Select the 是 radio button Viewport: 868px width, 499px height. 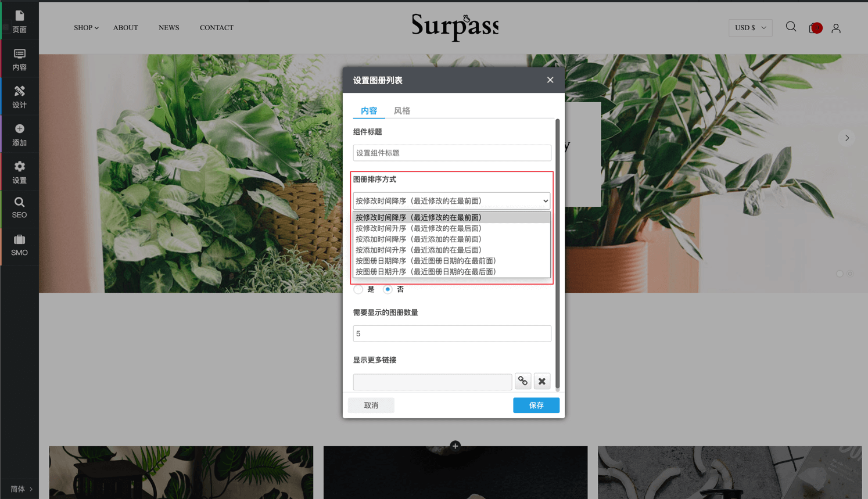pyautogui.click(x=358, y=289)
